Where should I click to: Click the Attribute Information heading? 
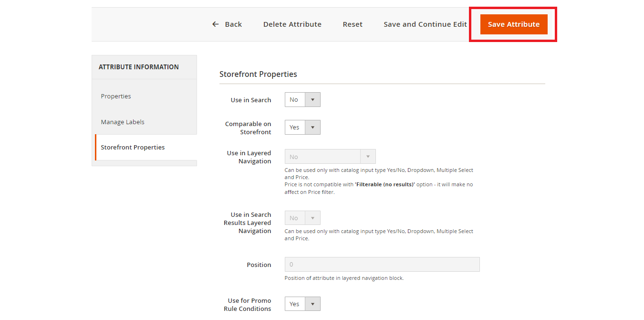(139, 67)
